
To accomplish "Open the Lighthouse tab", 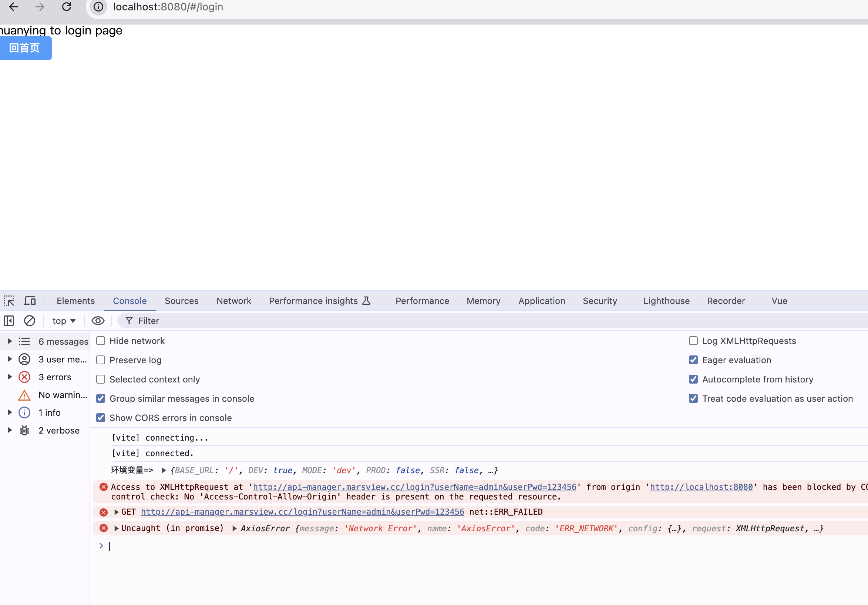I will coord(667,301).
